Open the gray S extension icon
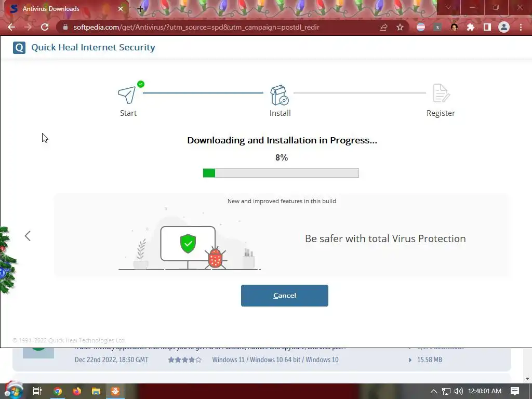This screenshot has height=399, width=532. 437,27
